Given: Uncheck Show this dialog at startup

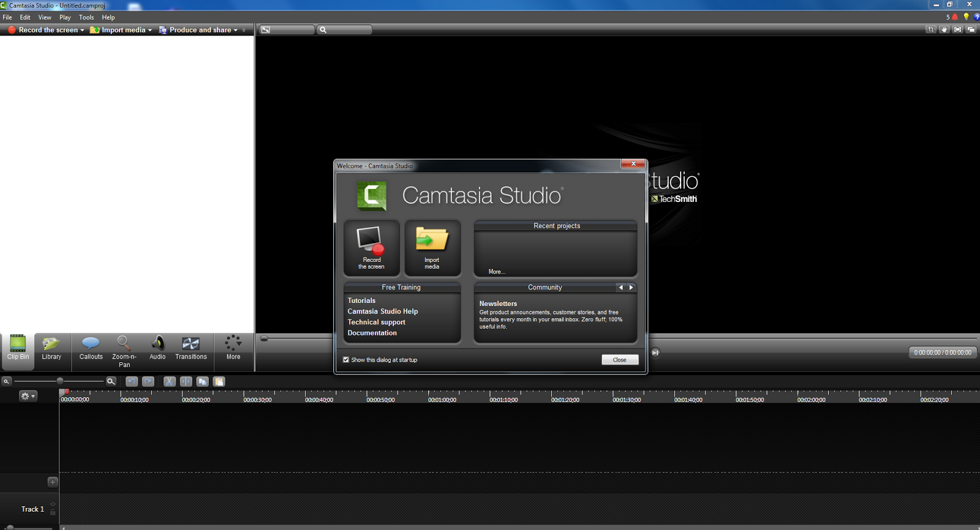Looking at the screenshot, I should [x=346, y=360].
